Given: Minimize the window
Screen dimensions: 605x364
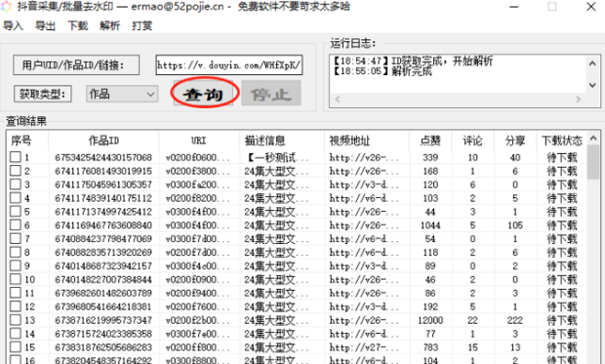Looking at the screenshot, I should (513, 7).
